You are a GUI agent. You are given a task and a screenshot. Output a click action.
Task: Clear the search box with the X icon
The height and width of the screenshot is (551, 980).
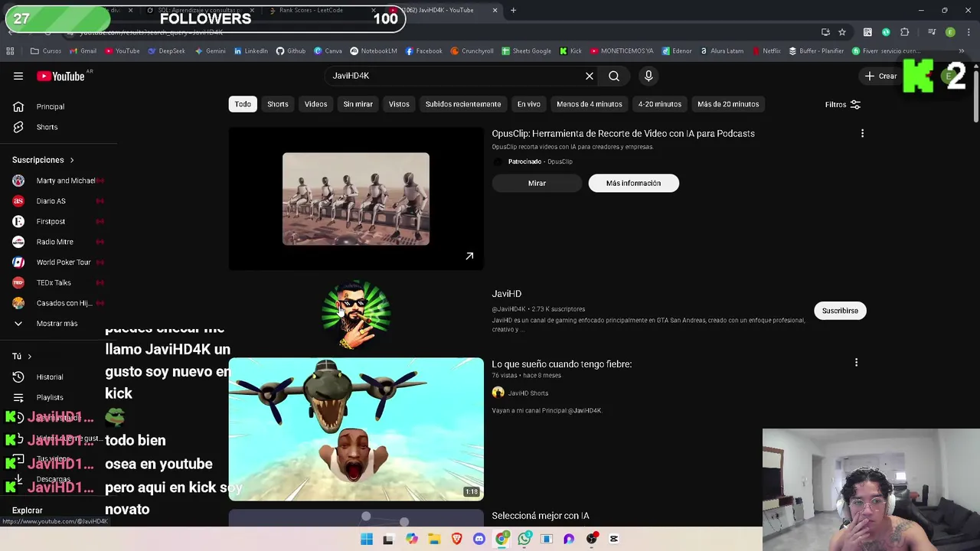pos(590,76)
